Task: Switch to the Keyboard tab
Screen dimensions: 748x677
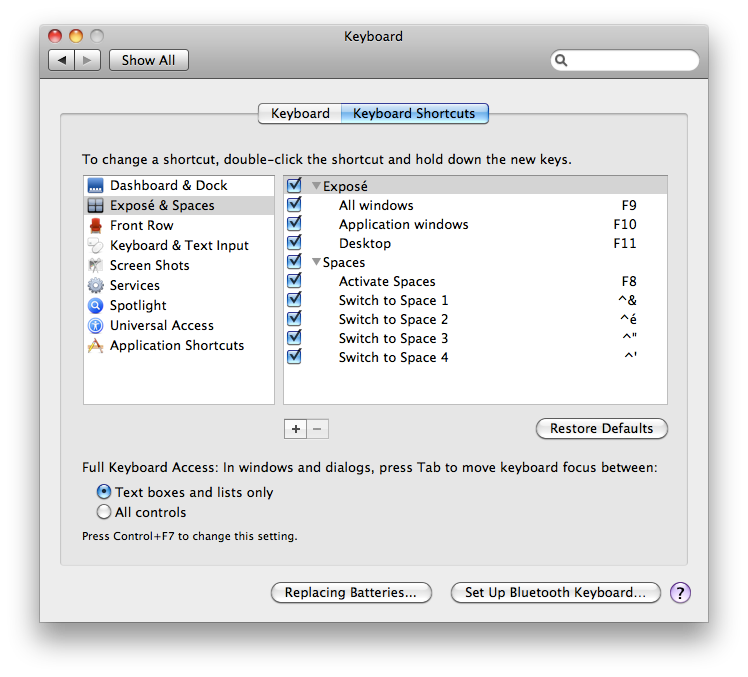Action: tap(300, 114)
